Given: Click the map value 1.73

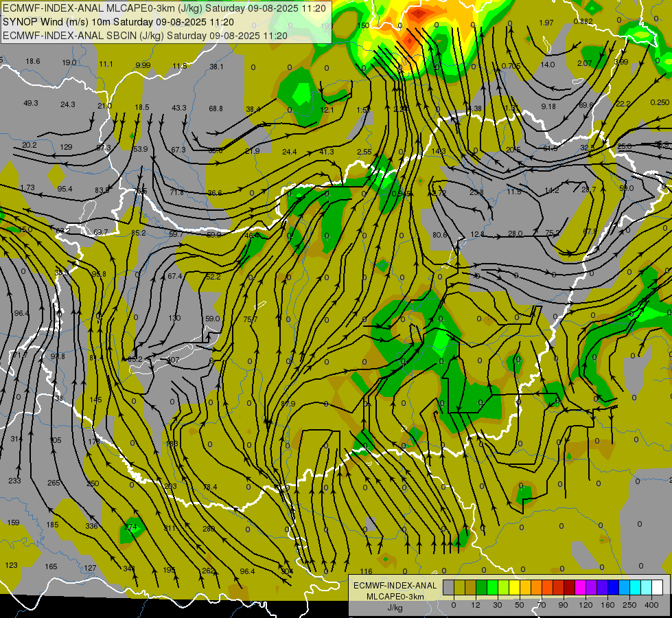Looking at the screenshot, I should 27,188.
